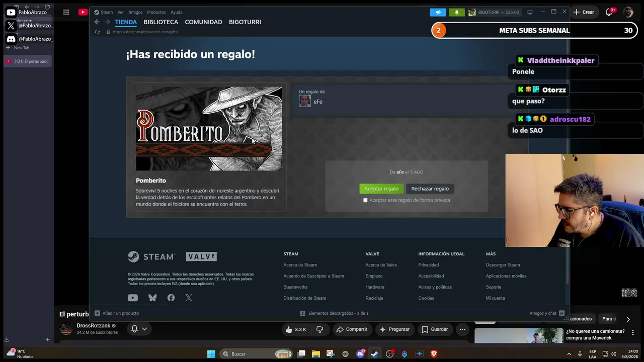Open Steam's X footer icon
Image resolution: width=644 pixels, height=362 pixels.
tap(189, 298)
